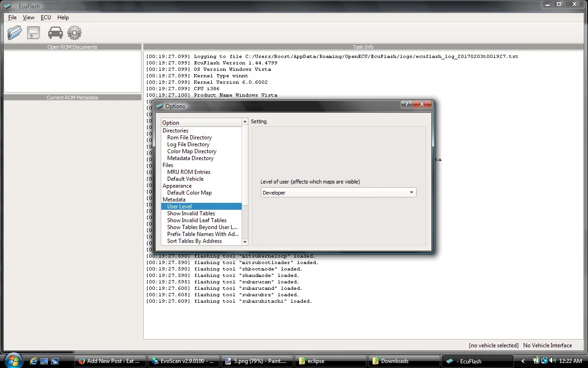Switch to the Firefox Add New Post taskbar button
Screen dimensions: 588x368
pos(110,361)
